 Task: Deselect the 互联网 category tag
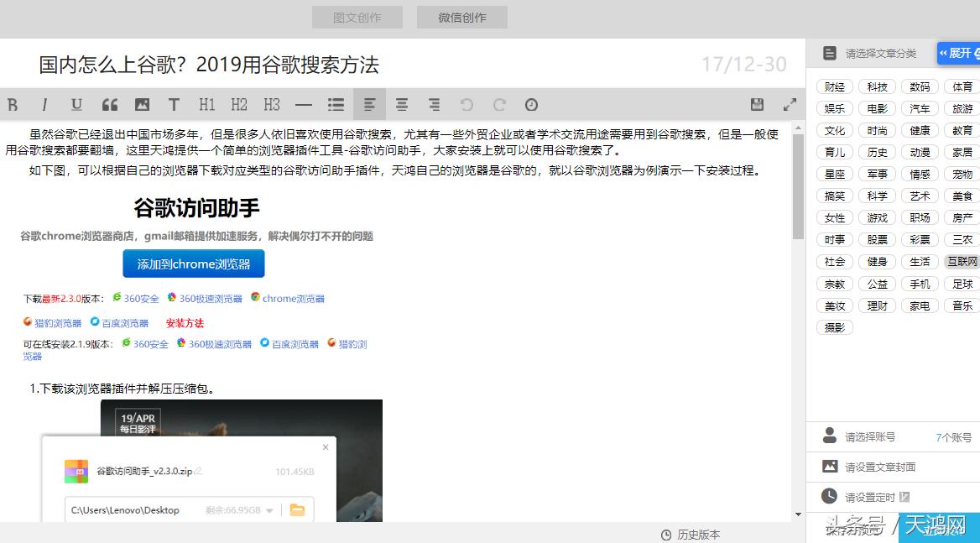(962, 261)
